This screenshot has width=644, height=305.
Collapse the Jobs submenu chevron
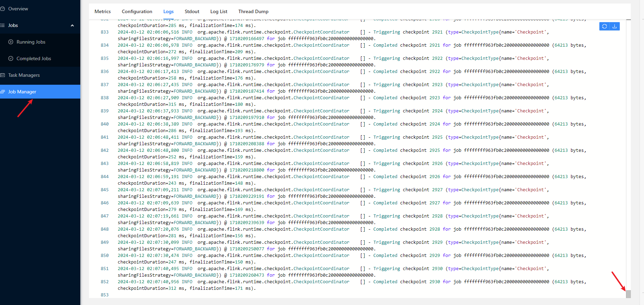pyautogui.click(x=72, y=26)
